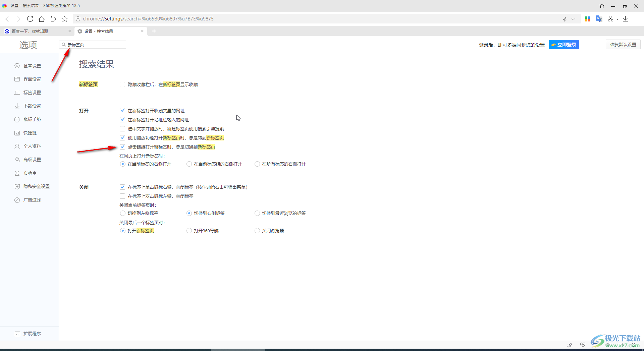Open a new tab with plus button
Screen dimensions: 644x351
coord(154,31)
